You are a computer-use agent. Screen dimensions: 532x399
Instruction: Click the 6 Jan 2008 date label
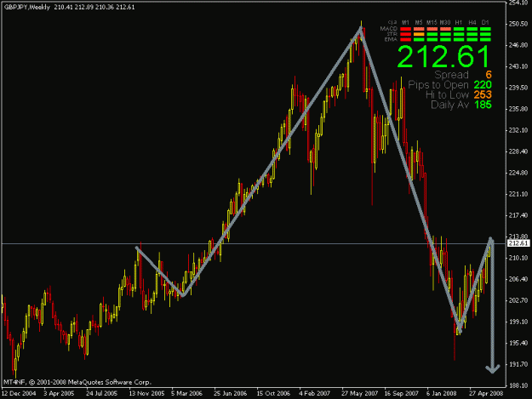click(442, 394)
